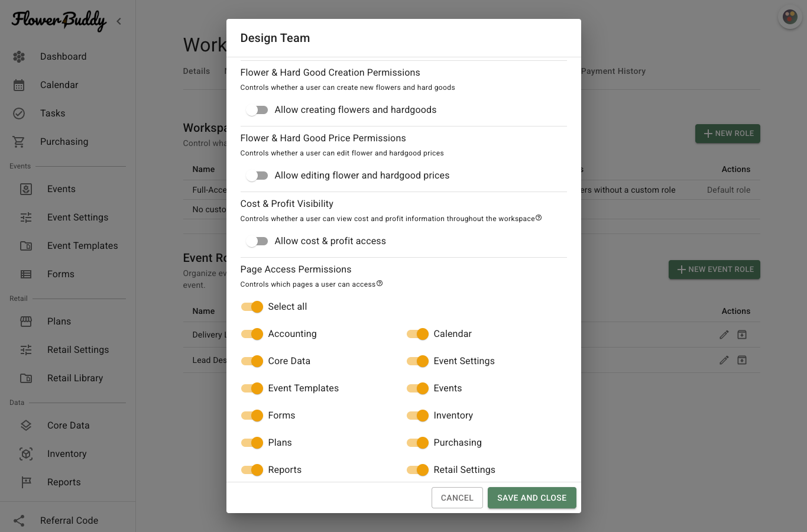Click the Retail Library folder icon
The image size is (807, 532).
pyautogui.click(x=26, y=378)
